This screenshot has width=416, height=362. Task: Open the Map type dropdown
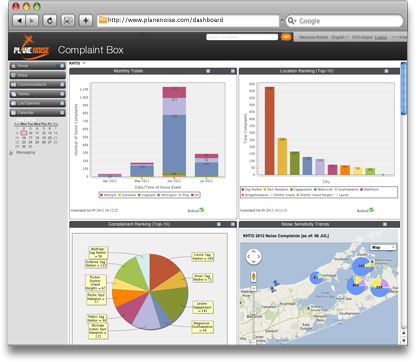383,247
